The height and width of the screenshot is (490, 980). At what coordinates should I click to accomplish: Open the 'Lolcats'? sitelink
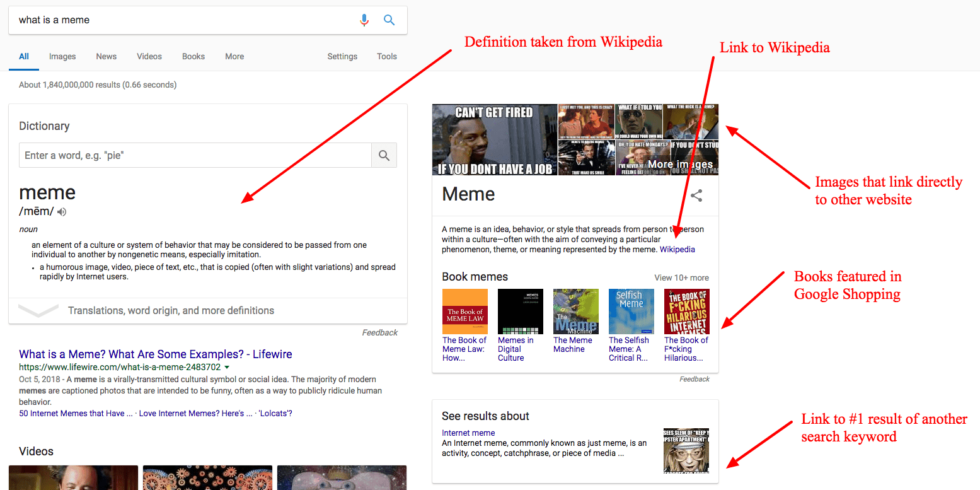click(x=274, y=414)
